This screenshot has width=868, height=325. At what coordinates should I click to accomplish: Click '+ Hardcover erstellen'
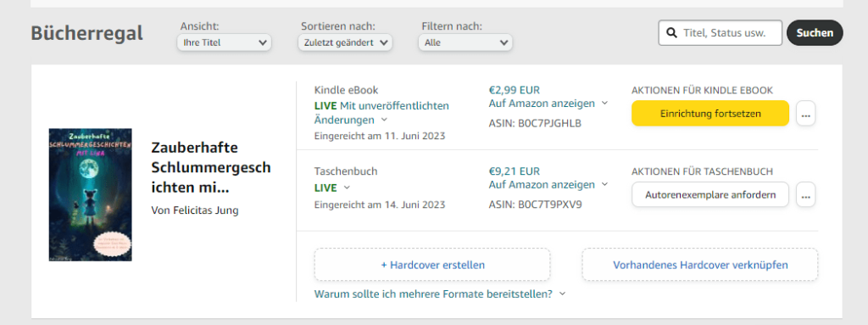[x=432, y=265]
